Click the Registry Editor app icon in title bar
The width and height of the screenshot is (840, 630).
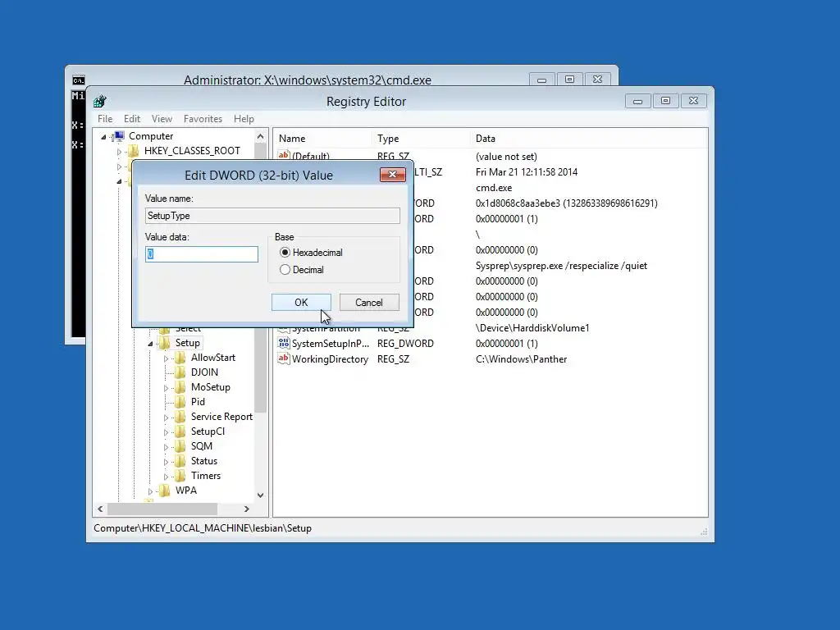click(99, 101)
